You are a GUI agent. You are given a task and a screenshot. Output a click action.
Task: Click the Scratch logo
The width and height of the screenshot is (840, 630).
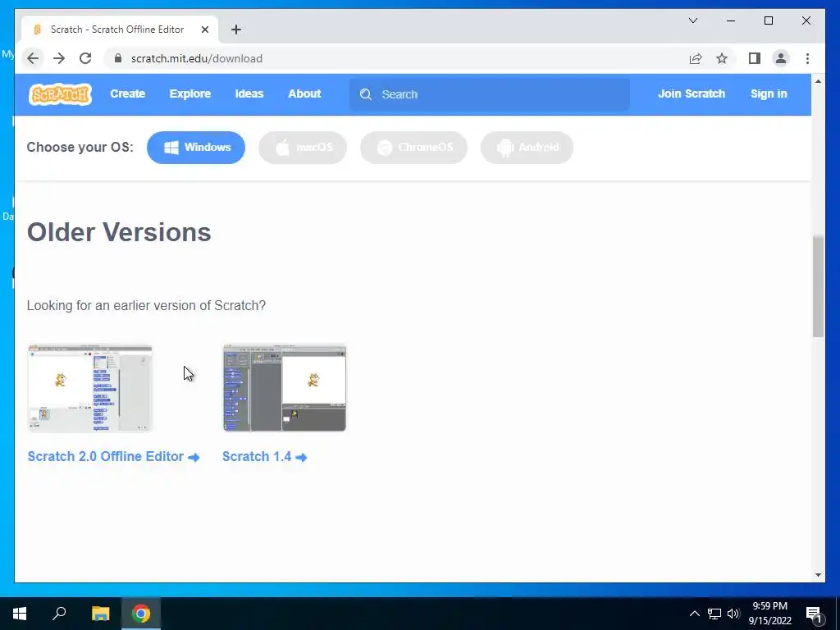[60, 94]
